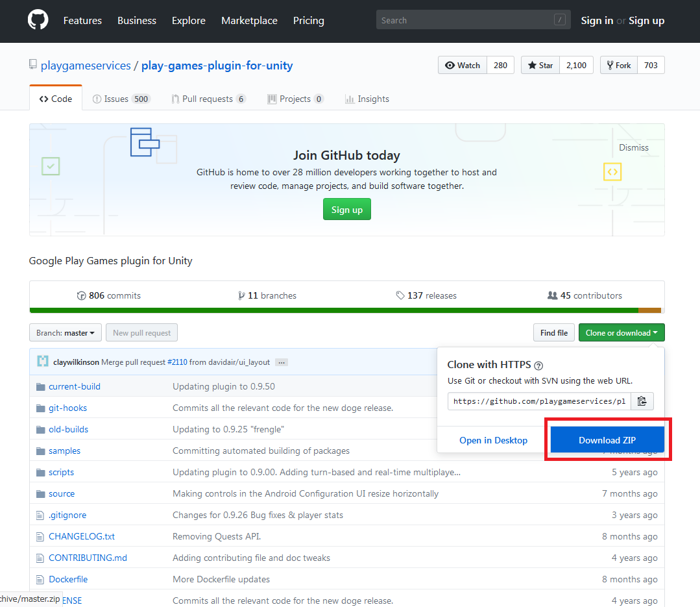Open commit message 'Removing Quests API.'
The image size is (700, 607).
click(x=217, y=536)
